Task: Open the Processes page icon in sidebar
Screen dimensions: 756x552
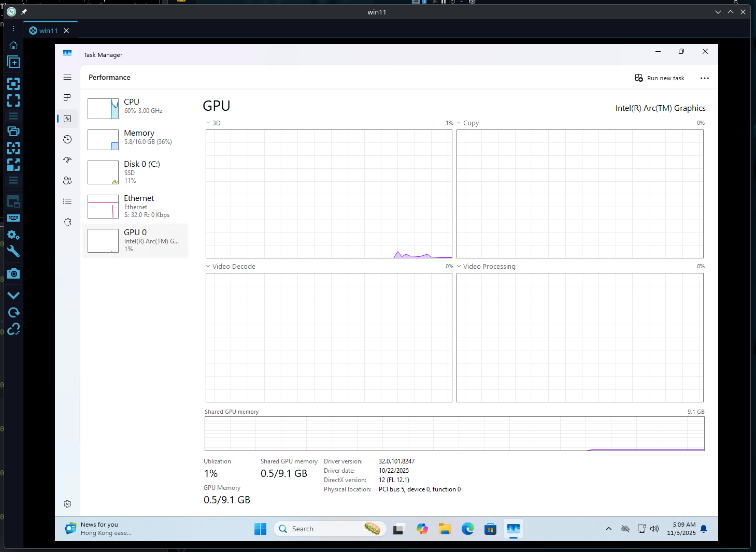Action: pos(67,98)
